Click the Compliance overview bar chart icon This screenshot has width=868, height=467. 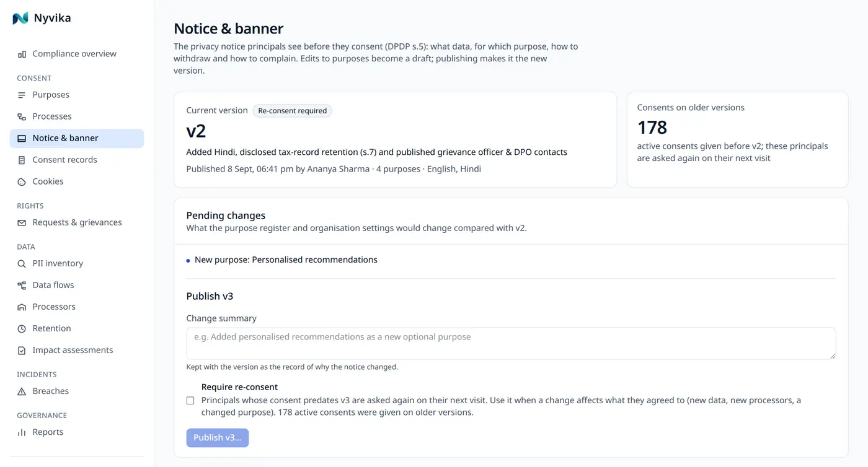(x=22, y=54)
